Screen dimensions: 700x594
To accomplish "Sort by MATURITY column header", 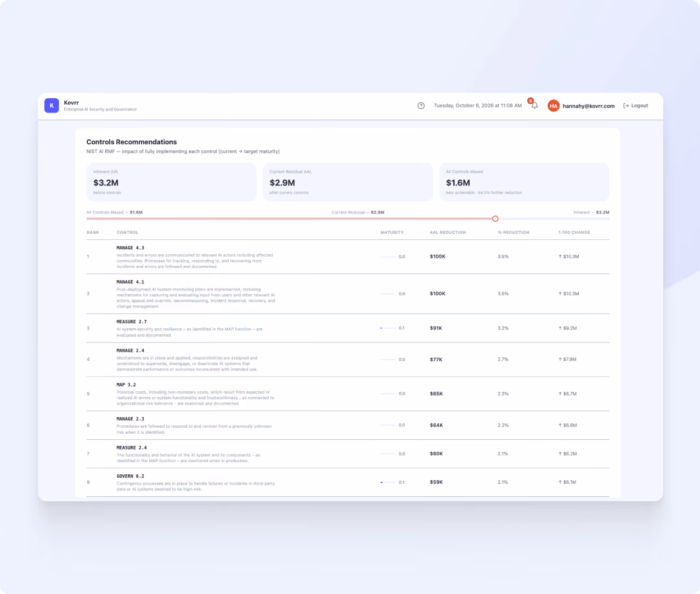I will [392, 232].
